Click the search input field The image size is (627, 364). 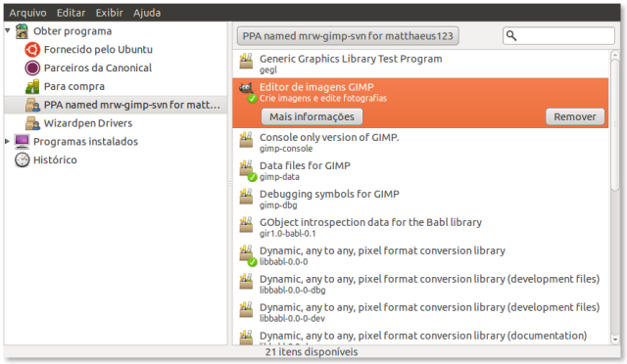(x=558, y=36)
